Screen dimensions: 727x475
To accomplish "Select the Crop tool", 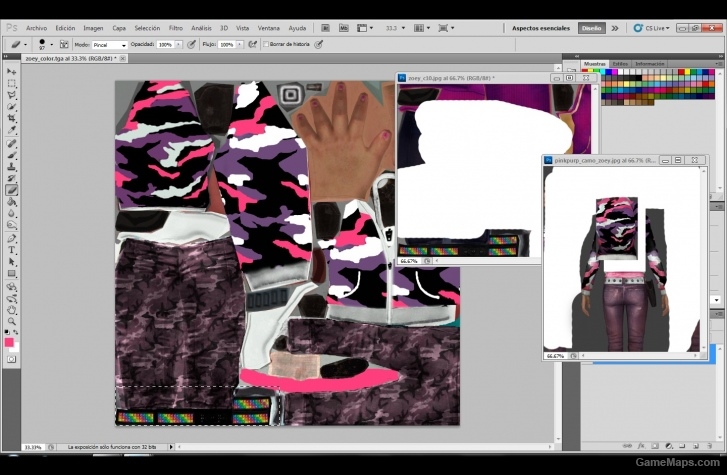I will click(x=11, y=118).
